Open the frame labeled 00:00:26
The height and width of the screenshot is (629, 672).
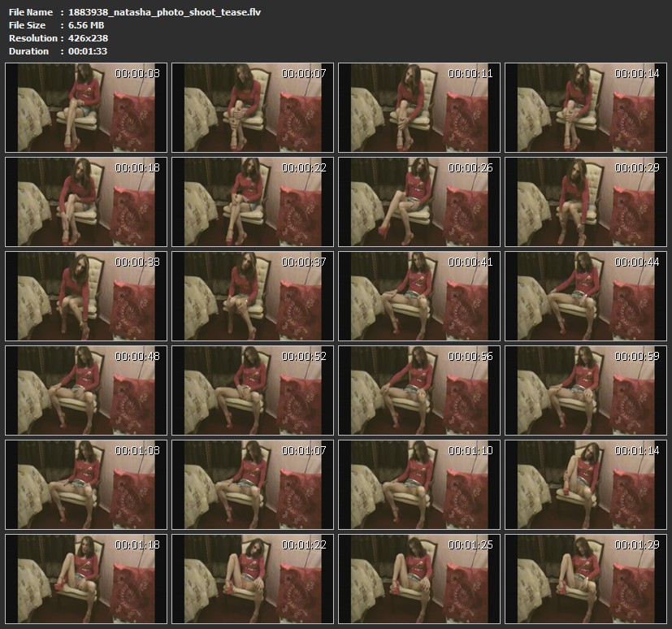pyautogui.click(x=419, y=202)
